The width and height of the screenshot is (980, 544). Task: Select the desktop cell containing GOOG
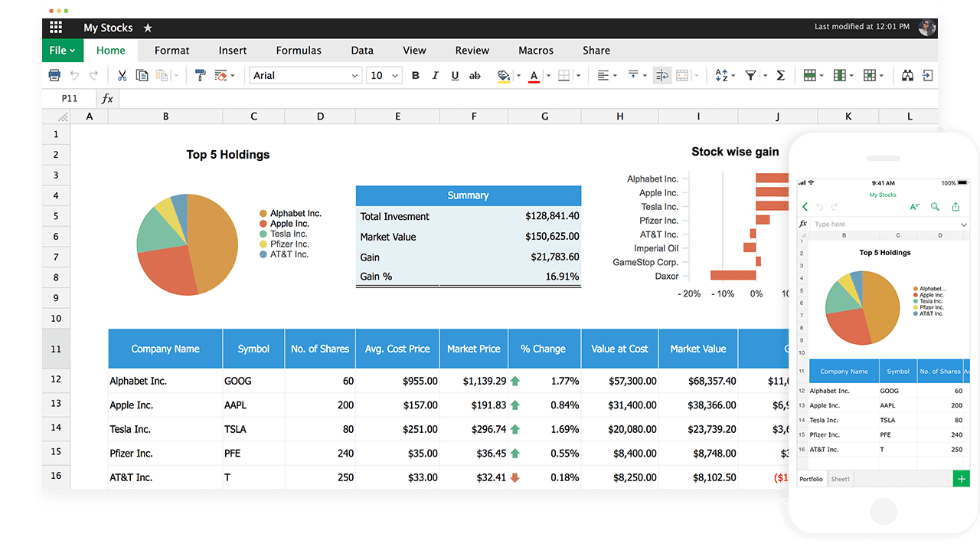coord(253,381)
